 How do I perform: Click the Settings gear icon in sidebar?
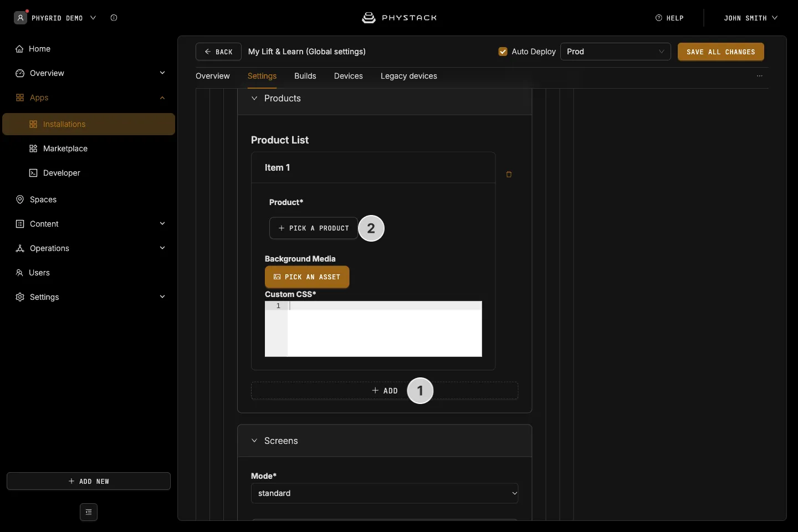point(20,297)
